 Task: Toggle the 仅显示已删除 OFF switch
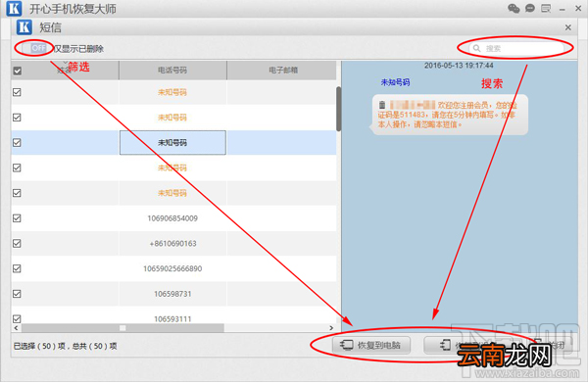coord(34,48)
